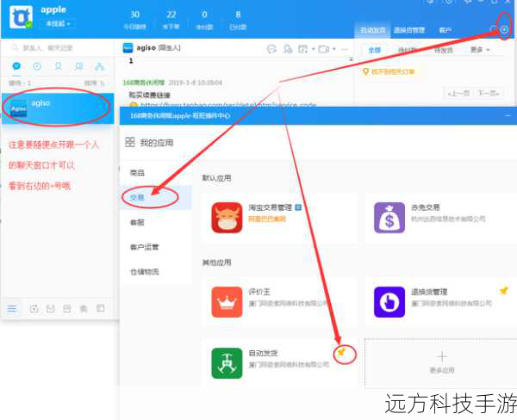Image resolution: width=517 pixels, height=420 pixels.
Task: Open the organization tree icon in sidebar
Action: tap(99, 66)
